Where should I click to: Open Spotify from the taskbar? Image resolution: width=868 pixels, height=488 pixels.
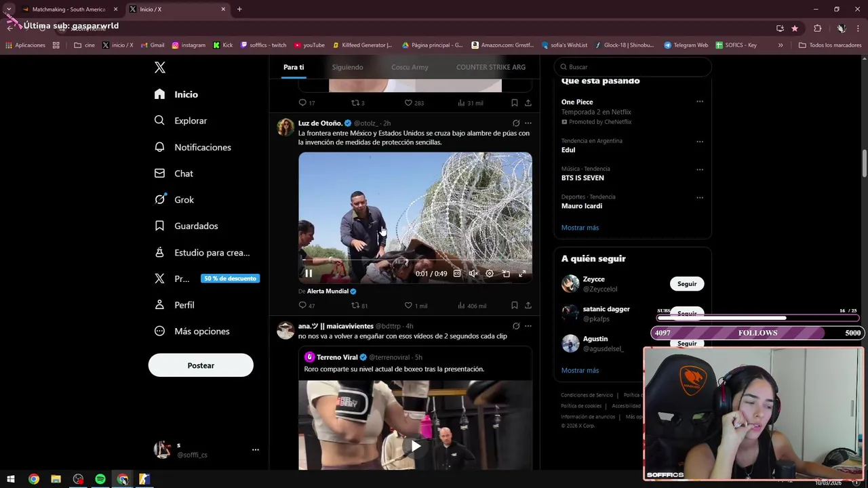click(100, 479)
